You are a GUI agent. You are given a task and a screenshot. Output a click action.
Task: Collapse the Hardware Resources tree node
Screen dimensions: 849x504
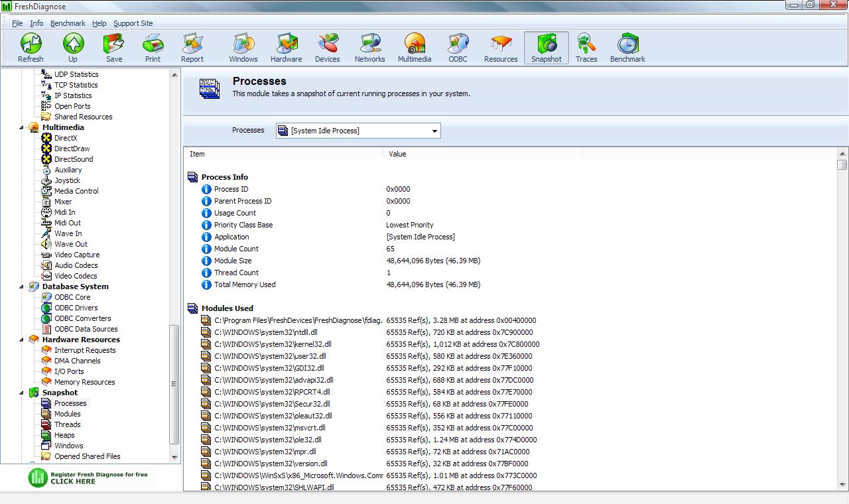(21, 340)
